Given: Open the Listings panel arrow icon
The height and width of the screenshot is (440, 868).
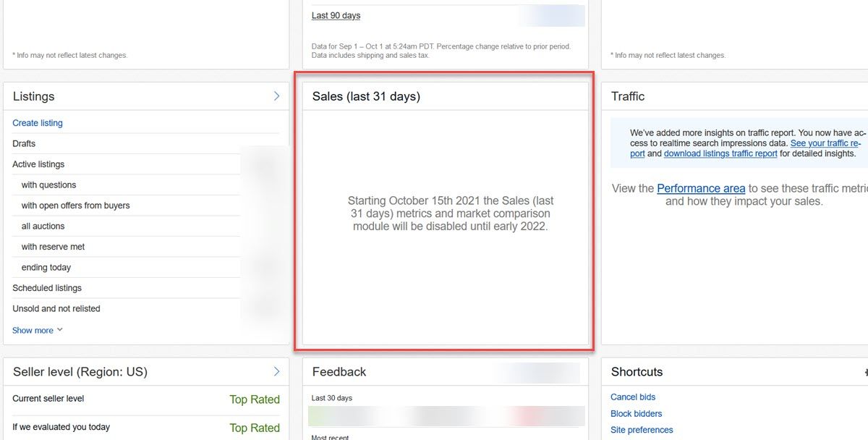Looking at the screenshot, I should pos(276,96).
